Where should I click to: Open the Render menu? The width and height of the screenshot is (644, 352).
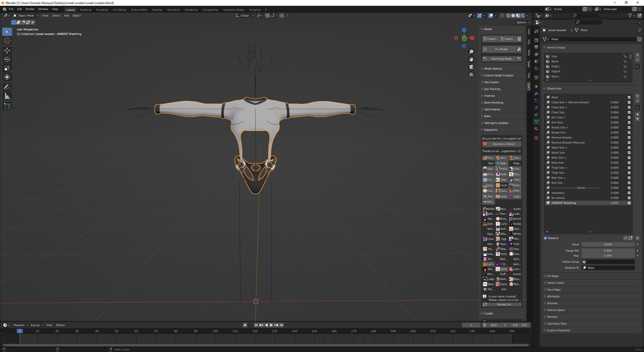pos(30,9)
